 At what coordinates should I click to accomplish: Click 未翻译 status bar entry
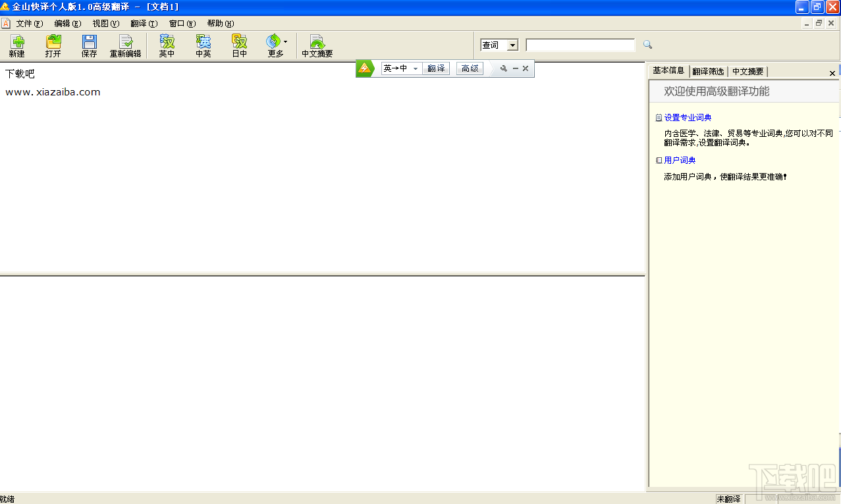coord(728,499)
